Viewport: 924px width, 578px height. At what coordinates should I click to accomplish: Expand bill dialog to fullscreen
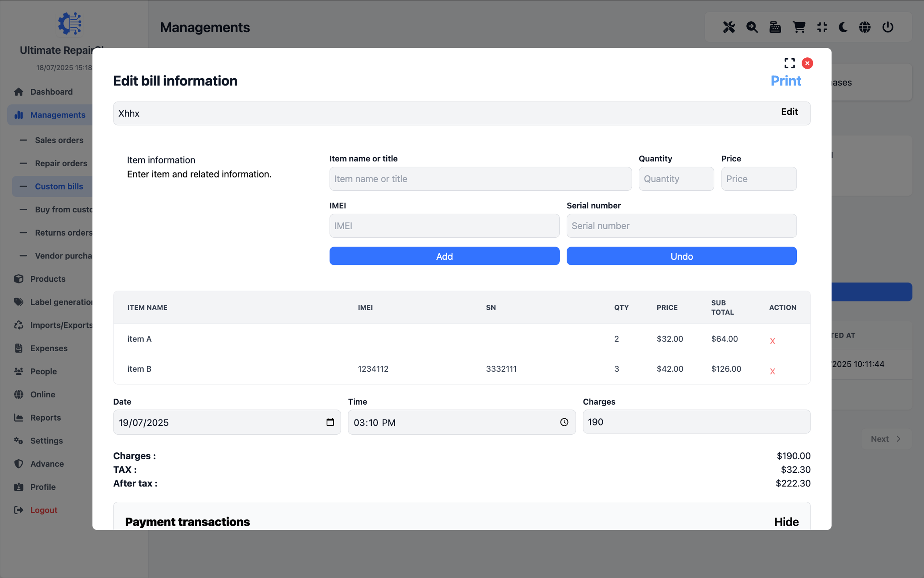789,63
